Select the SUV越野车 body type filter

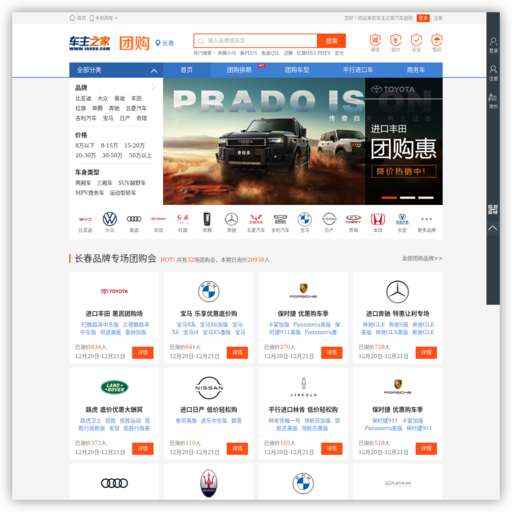coord(132,183)
